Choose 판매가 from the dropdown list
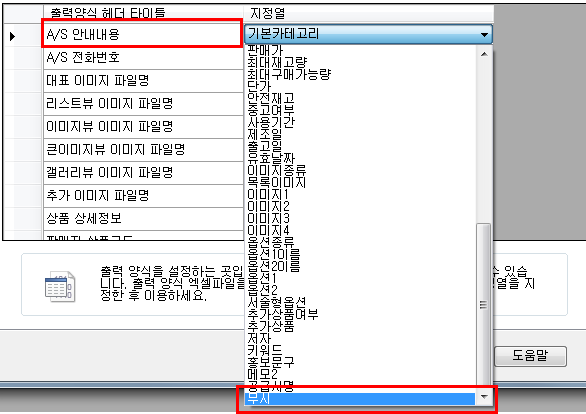The image size is (586, 414). click(265, 50)
